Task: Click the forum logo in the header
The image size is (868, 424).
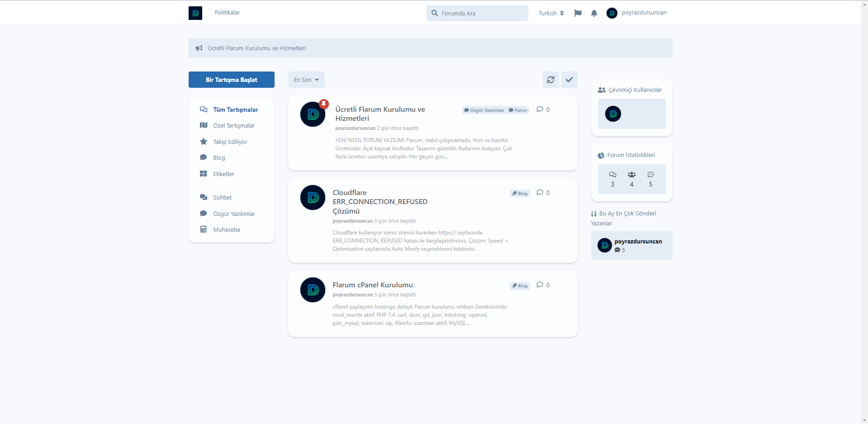Action: [x=195, y=13]
